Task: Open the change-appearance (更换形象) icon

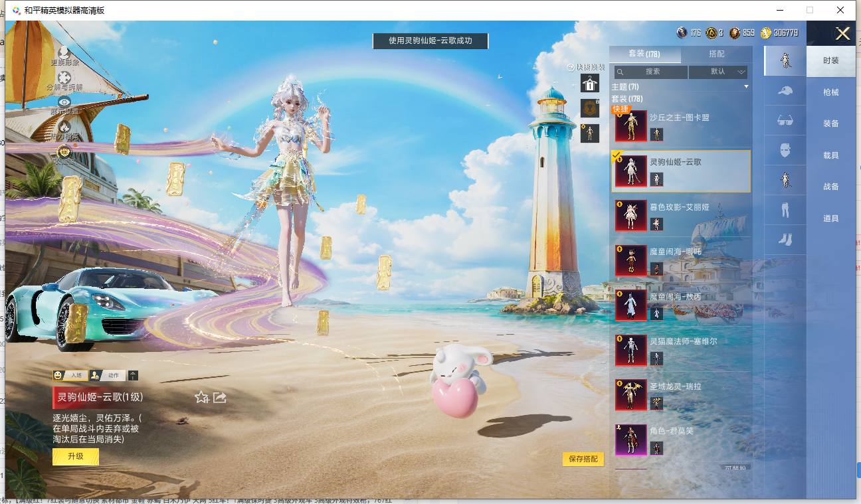Action: tap(64, 52)
